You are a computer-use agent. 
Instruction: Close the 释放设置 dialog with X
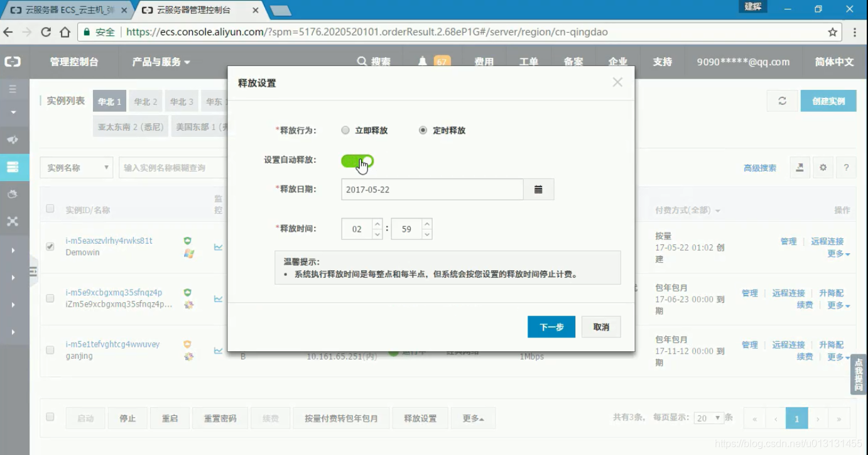point(617,82)
